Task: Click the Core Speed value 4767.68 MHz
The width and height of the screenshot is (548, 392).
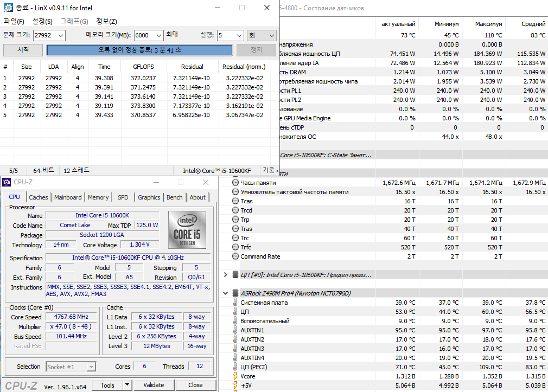Action: [x=71, y=317]
